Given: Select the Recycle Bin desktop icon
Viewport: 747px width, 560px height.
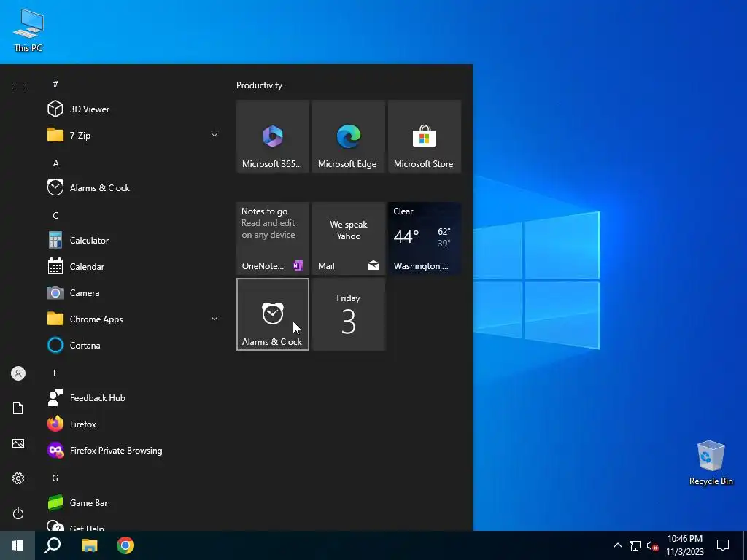Looking at the screenshot, I should [711, 463].
